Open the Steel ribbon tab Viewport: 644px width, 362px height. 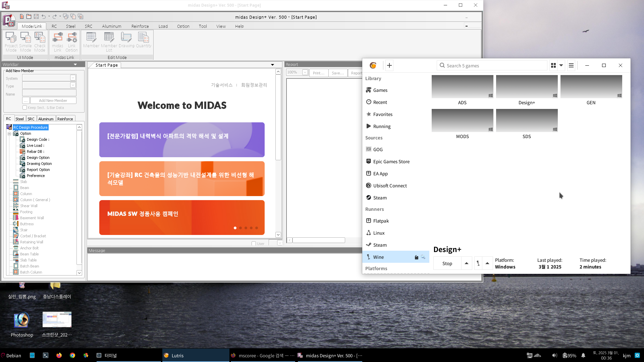click(x=70, y=26)
